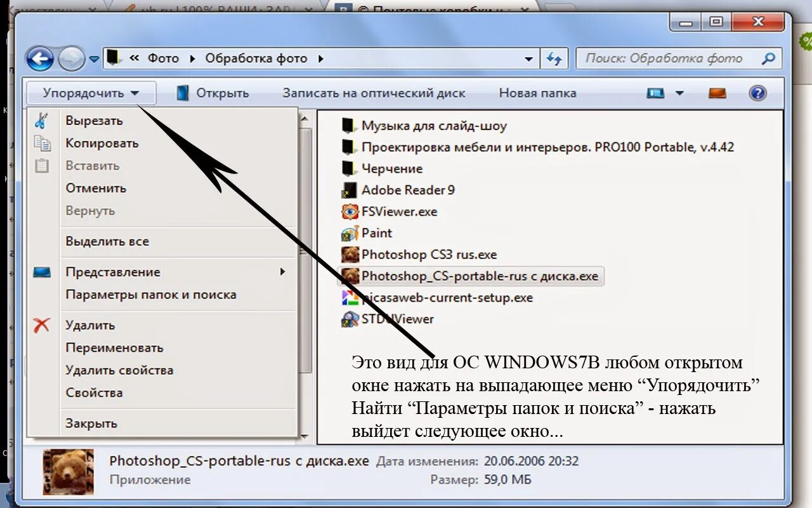Click the Дата изменения value 20.06.2006 20:32
Viewport: 812px width, 508px height.
tap(530, 462)
